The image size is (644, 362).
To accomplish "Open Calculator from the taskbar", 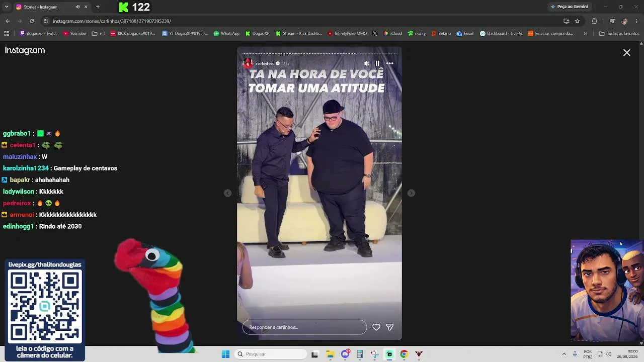I will (x=360, y=354).
